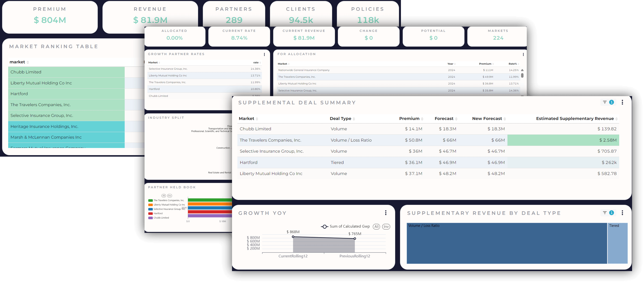
Task: Toggle the All legend button in Growth YoY
Action: [376, 226]
